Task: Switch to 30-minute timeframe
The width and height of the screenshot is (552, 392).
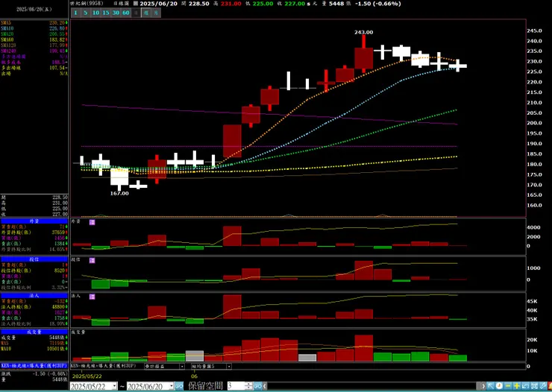Action: pyautogui.click(x=116, y=13)
